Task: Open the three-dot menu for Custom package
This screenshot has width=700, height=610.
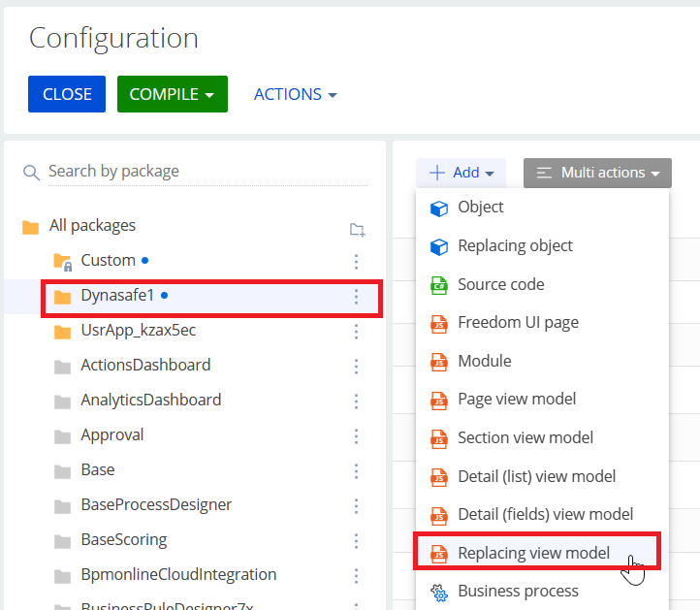Action: [356, 261]
